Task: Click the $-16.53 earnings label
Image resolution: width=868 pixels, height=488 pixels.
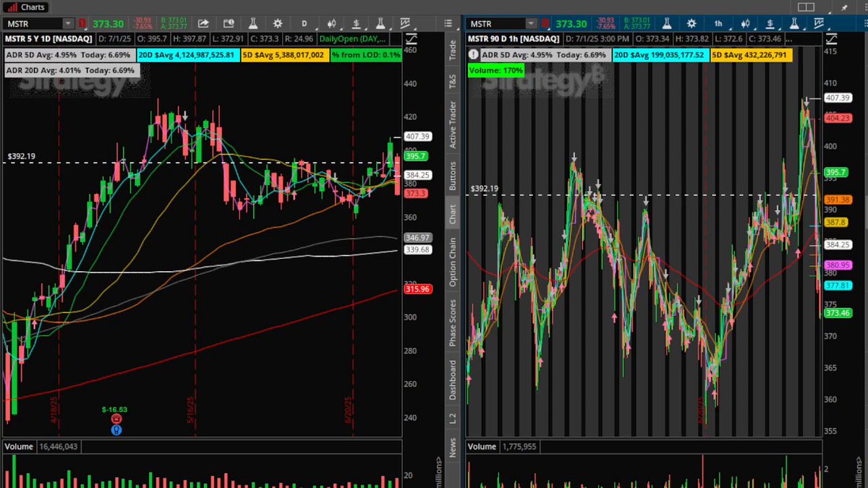Action: point(114,409)
